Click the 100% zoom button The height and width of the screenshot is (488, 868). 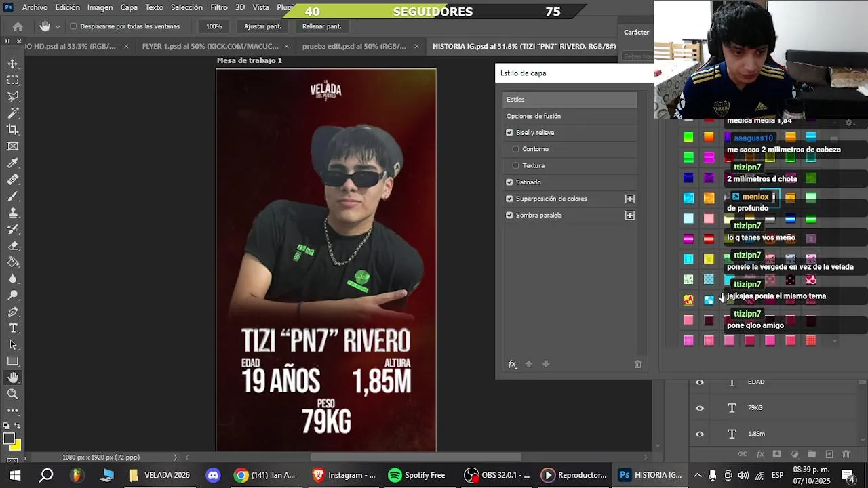(x=214, y=26)
